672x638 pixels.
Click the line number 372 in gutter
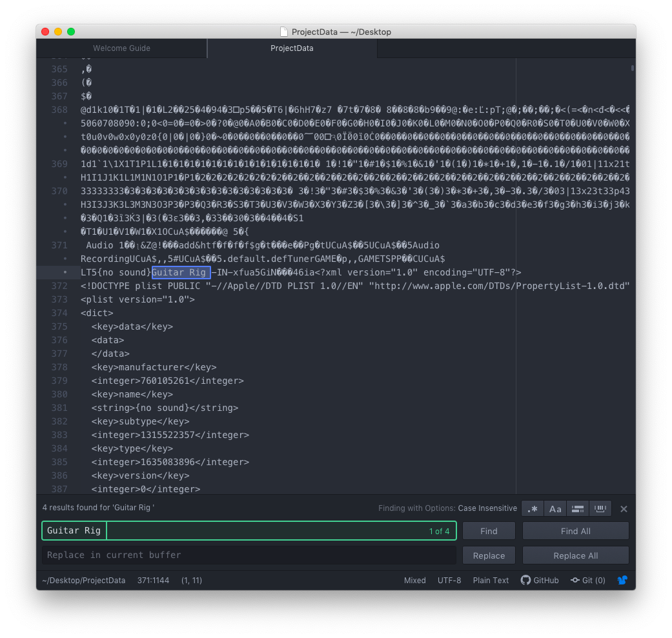(59, 286)
